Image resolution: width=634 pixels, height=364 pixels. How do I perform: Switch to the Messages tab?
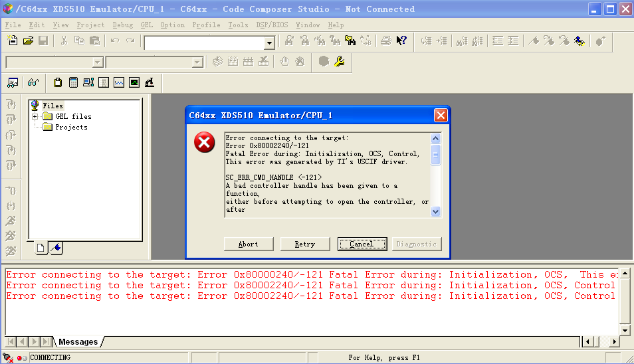click(78, 342)
